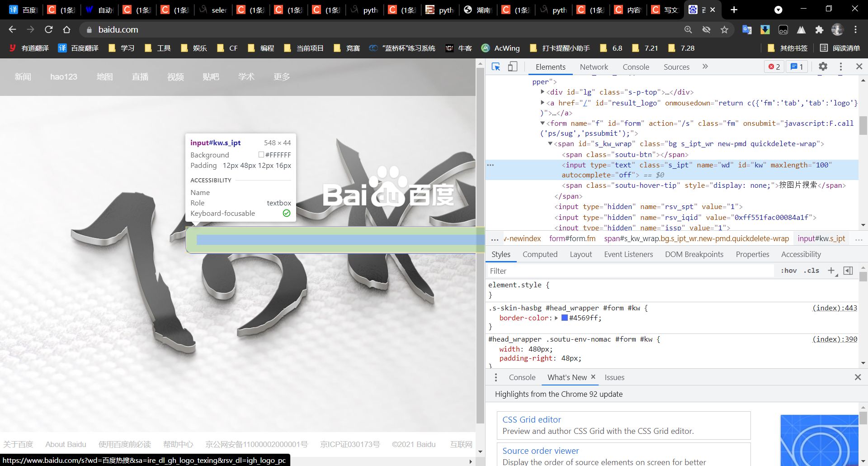Add a new style rule plus icon
The height and width of the screenshot is (466, 868).
(x=831, y=271)
